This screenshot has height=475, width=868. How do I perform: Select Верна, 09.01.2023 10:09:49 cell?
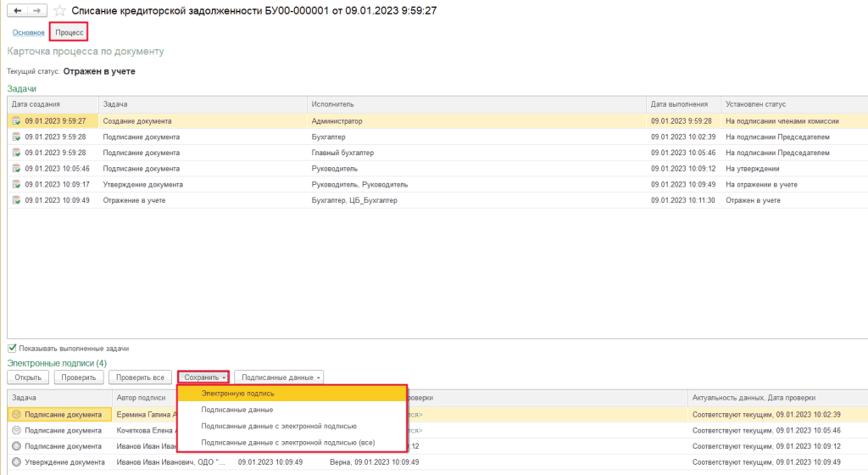[374, 461]
